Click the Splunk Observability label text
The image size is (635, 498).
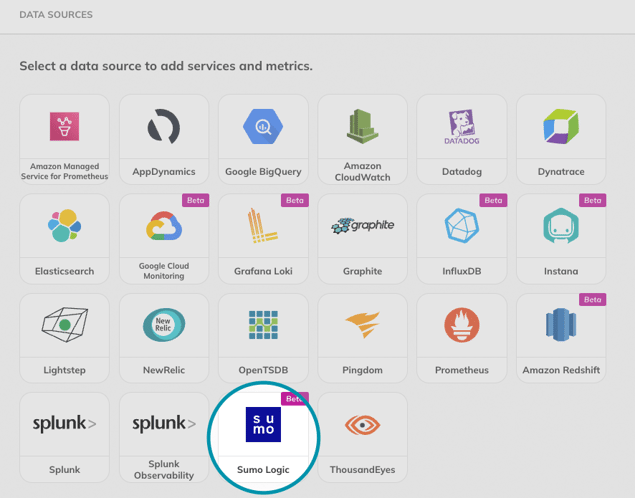coord(164,470)
